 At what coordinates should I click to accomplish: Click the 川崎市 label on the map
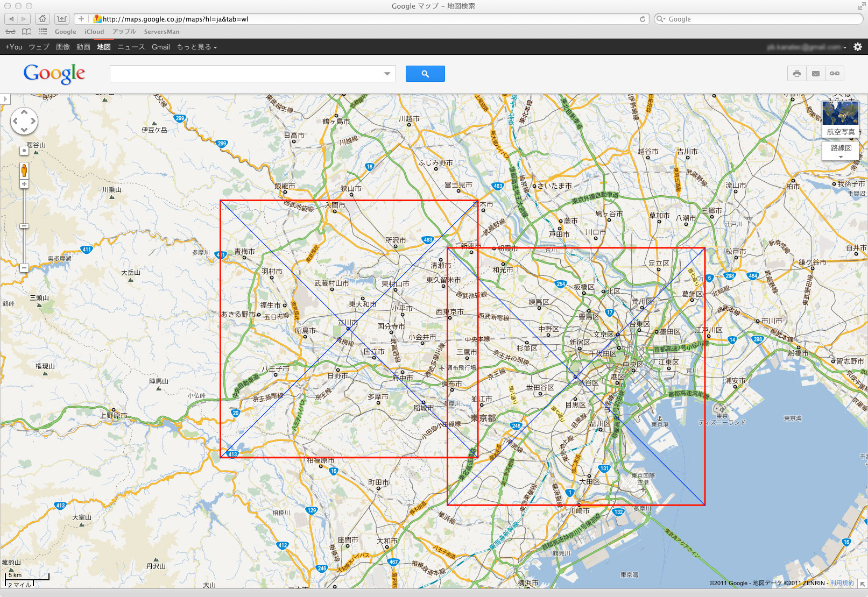[x=579, y=510]
